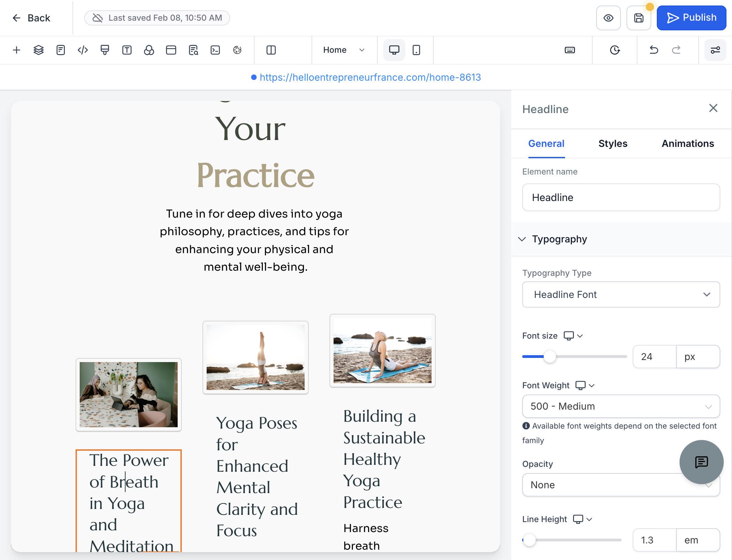Image resolution: width=732 pixels, height=560 pixels.
Task: Click the Element name input field
Action: pyautogui.click(x=621, y=197)
